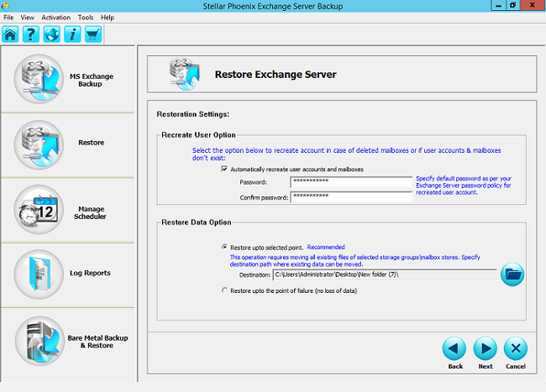The width and height of the screenshot is (546, 392).
Task: Open the Help question mark icon
Action: click(31, 34)
